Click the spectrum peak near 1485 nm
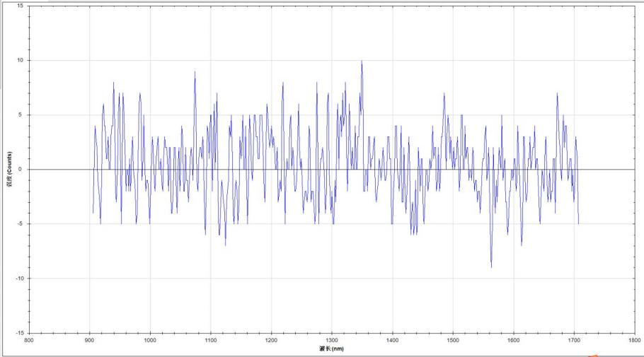644x357 pixels. point(444,94)
